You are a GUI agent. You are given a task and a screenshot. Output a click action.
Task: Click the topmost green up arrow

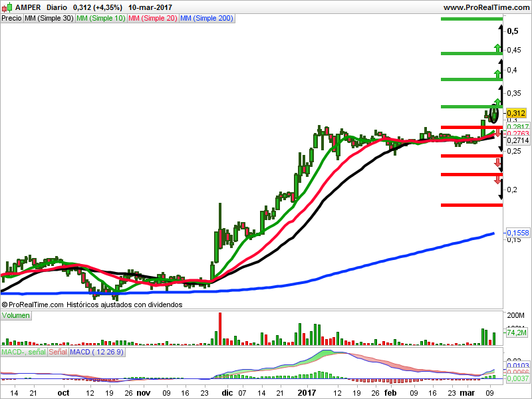(497, 47)
